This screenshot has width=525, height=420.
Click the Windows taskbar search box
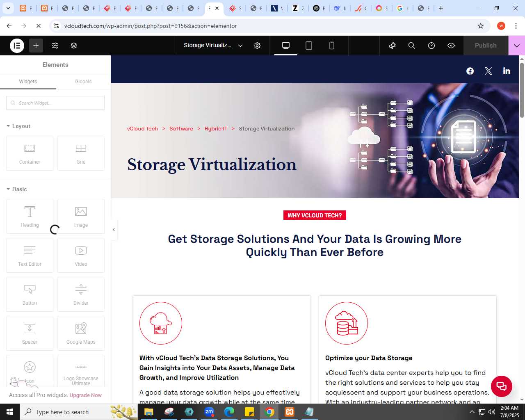click(79, 412)
